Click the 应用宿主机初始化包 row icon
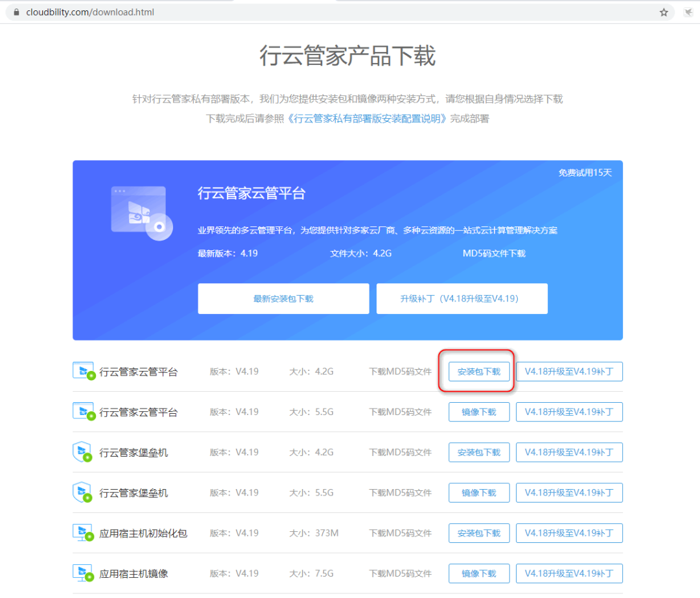This screenshot has height=598, width=700. click(84, 532)
